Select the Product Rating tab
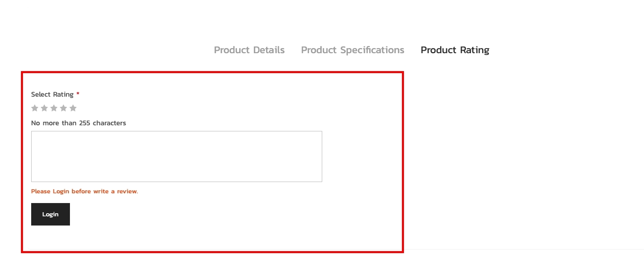The height and width of the screenshot is (269, 644). tap(455, 50)
